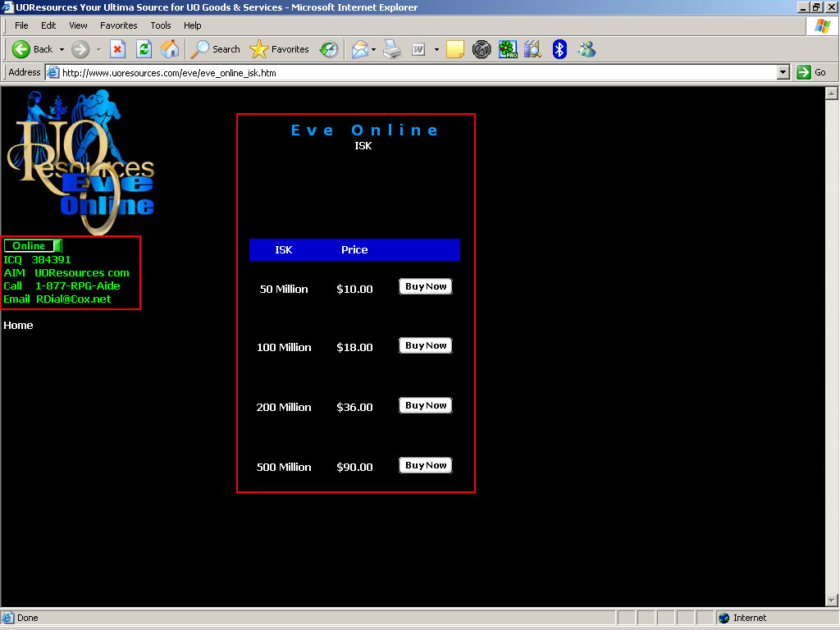Click the green Online status indicator

click(x=33, y=245)
